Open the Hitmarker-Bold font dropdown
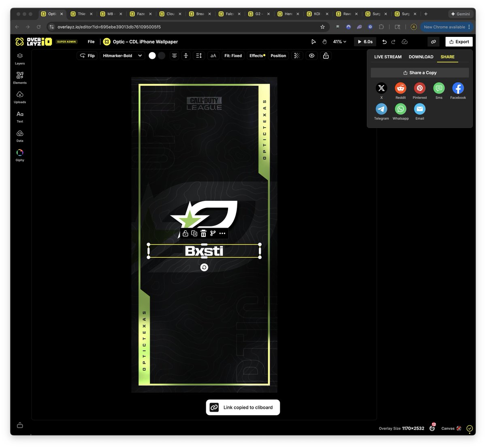Viewport: 486px width, 448px height. [122, 55]
